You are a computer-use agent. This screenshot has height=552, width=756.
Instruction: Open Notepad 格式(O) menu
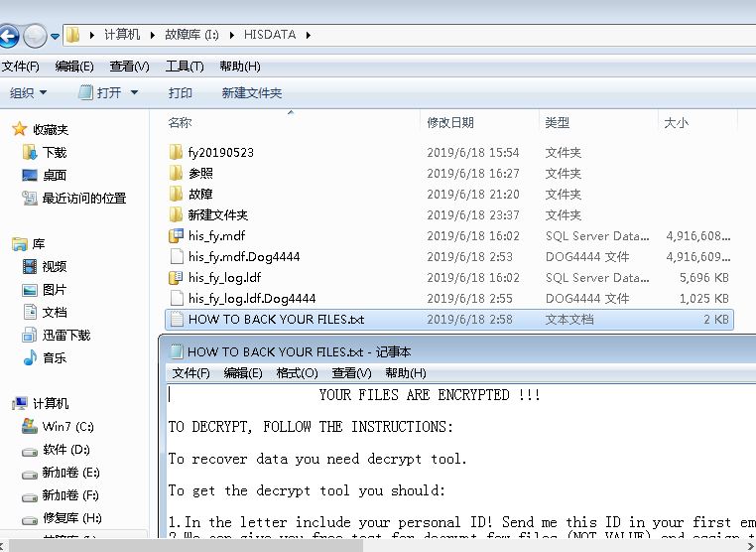pyautogui.click(x=297, y=373)
